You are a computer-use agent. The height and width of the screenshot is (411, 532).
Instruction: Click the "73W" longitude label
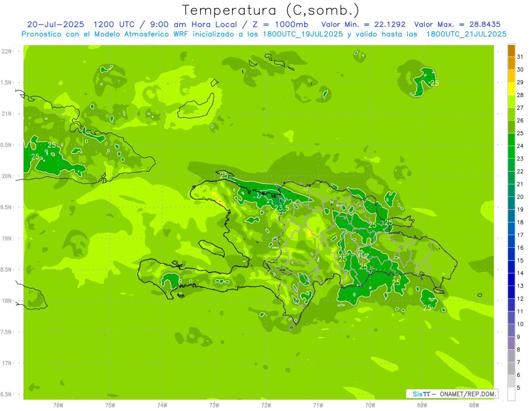point(214,405)
